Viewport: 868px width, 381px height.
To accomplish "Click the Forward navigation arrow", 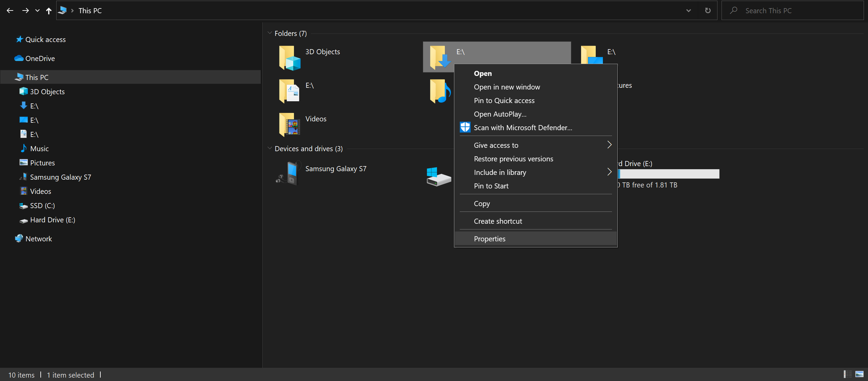I will click(x=26, y=10).
